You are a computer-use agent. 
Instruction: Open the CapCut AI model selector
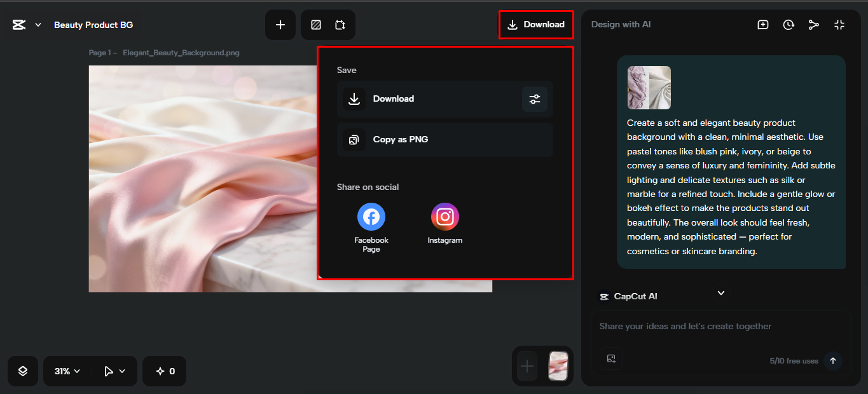(720, 293)
